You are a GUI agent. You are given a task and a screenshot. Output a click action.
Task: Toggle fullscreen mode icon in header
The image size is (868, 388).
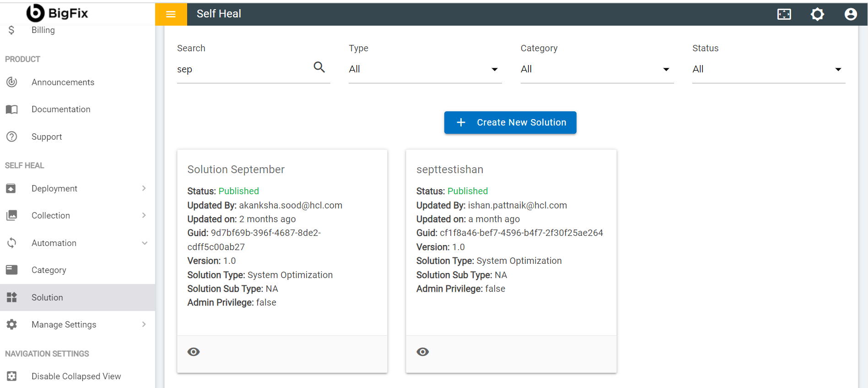point(784,14)
